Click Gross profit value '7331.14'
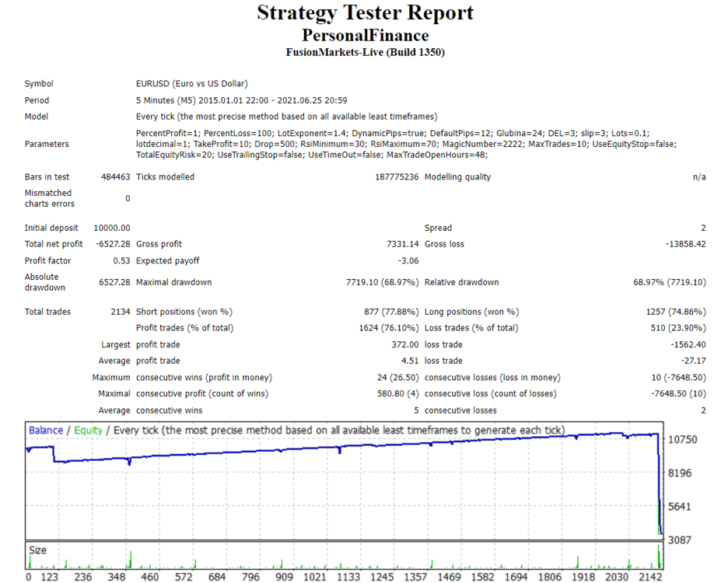This screenshot has height=583, width=728. point(403,244)
